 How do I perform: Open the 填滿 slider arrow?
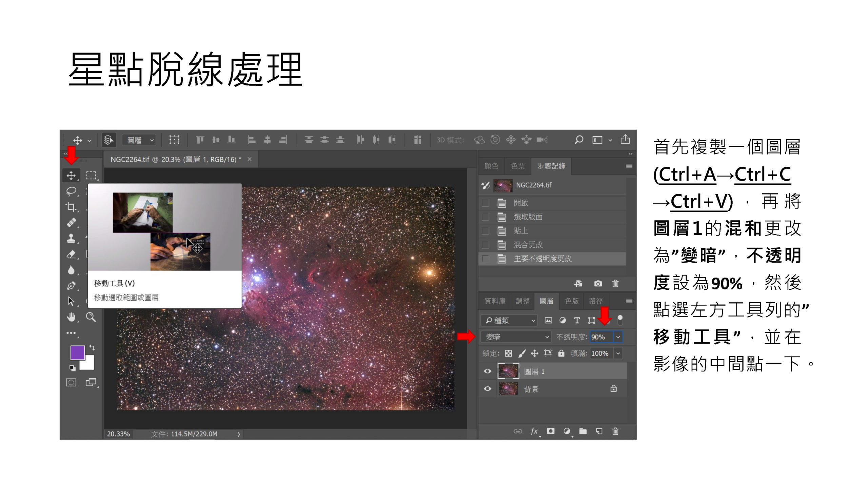618,353
